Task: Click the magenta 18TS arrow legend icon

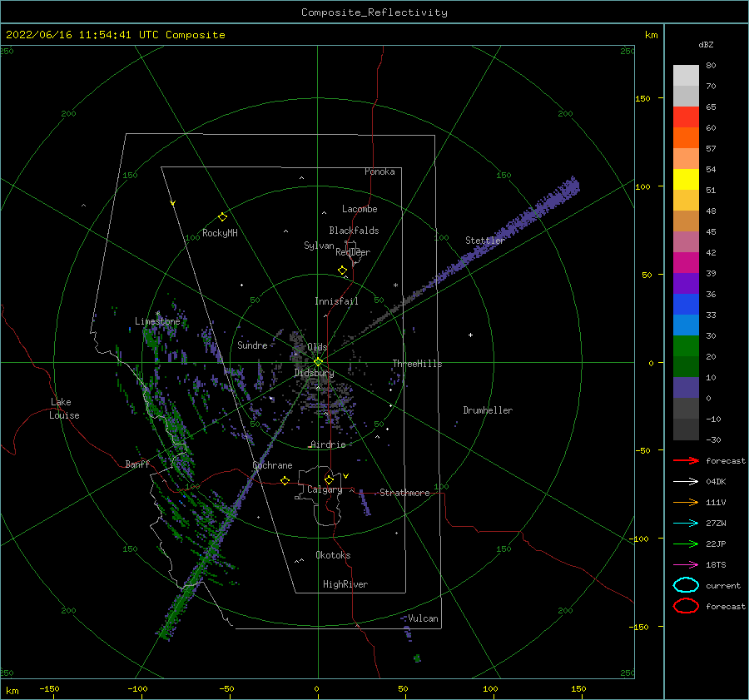Action: tap(686, 564)
